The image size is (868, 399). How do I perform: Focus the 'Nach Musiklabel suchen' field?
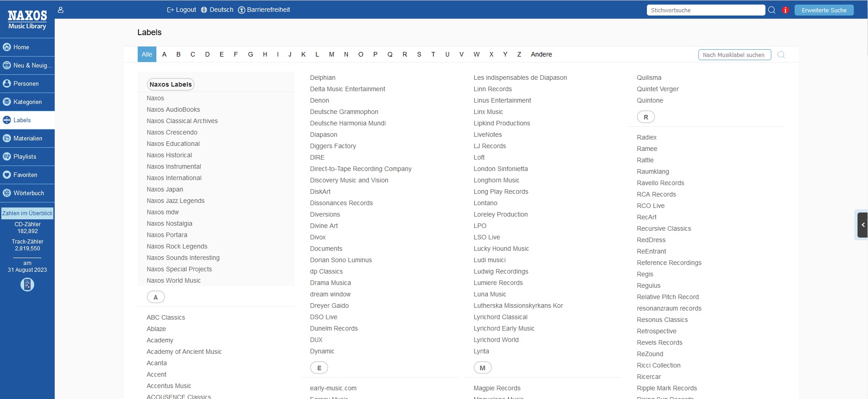[734, 55]
